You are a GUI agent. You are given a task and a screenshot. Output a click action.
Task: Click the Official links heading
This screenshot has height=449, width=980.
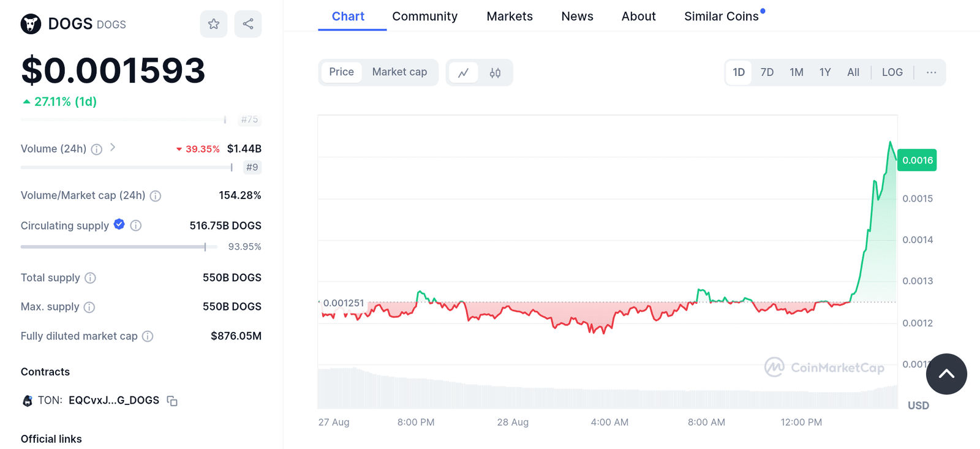tap(51, 439)
